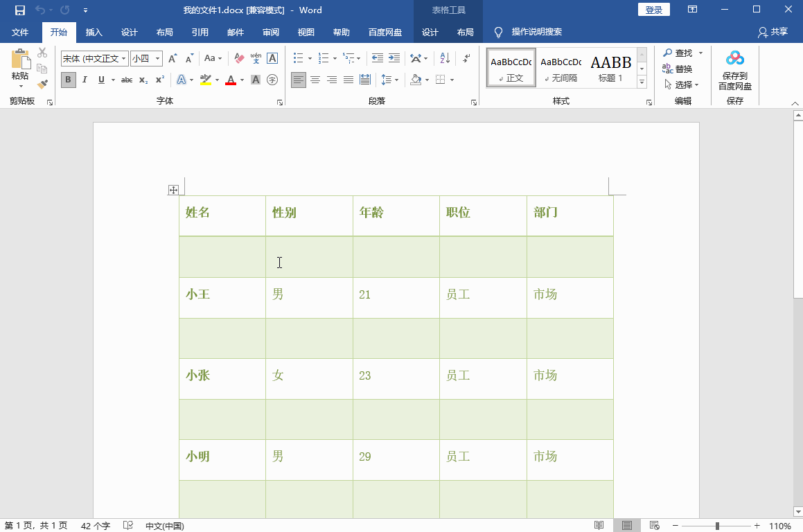The image size is (803, 532).
Task: Open line spacing dropdown
Action: (x=390, y=80)
